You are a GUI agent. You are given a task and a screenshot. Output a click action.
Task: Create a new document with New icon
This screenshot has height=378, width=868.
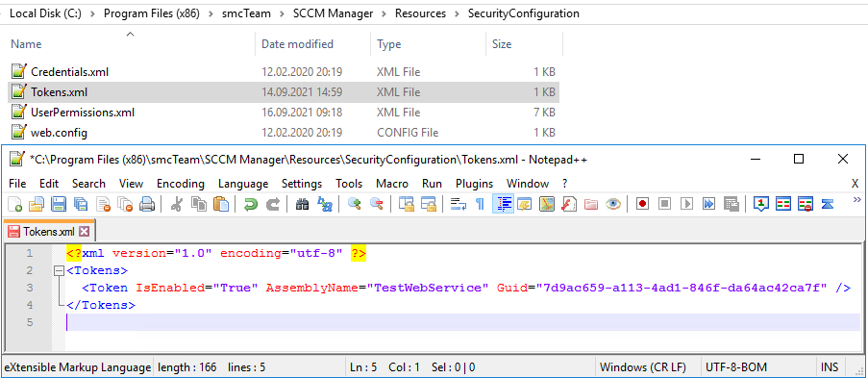[15, 204]
